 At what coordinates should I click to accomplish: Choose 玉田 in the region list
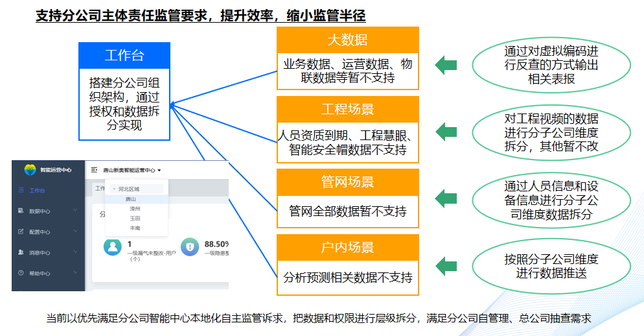[x=135, y=219]
